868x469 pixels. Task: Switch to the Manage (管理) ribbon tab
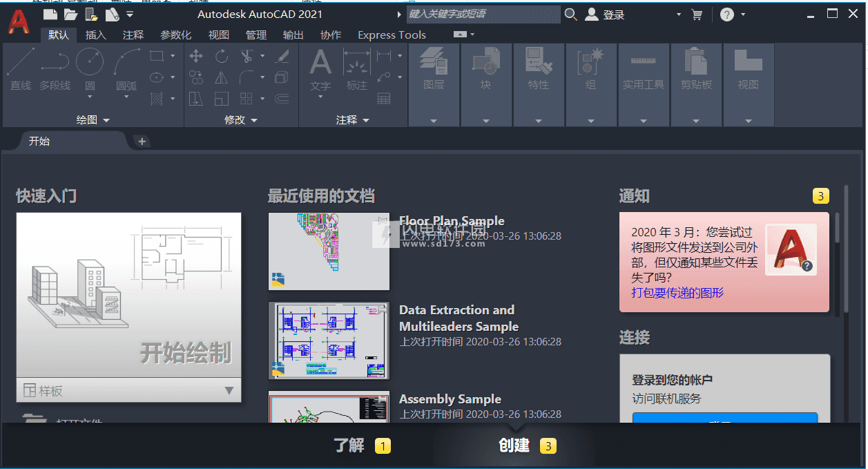point(256,35)
